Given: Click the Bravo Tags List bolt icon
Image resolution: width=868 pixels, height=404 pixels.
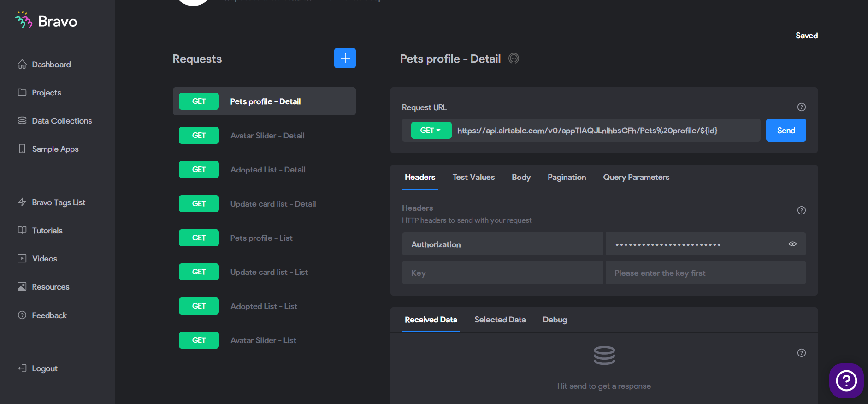Looking at the screenshot, I should coord(22,202).
